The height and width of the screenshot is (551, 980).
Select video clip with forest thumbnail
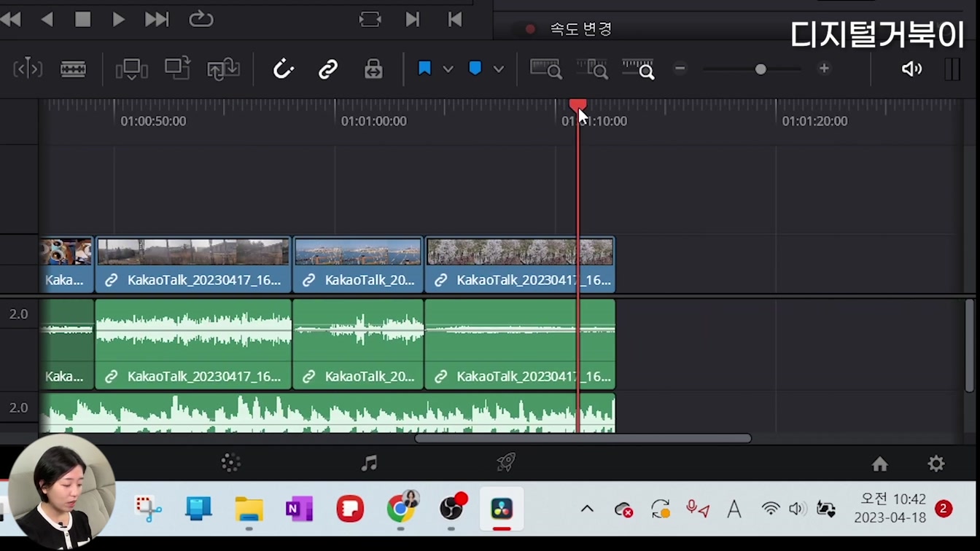click(x=193, y=265)
